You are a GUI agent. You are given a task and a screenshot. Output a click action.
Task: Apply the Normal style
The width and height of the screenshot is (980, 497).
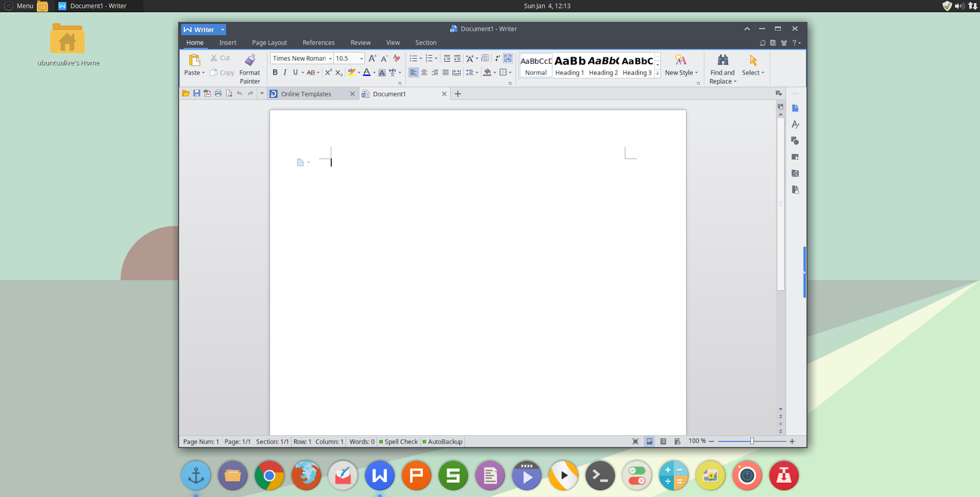pos(536,65)
